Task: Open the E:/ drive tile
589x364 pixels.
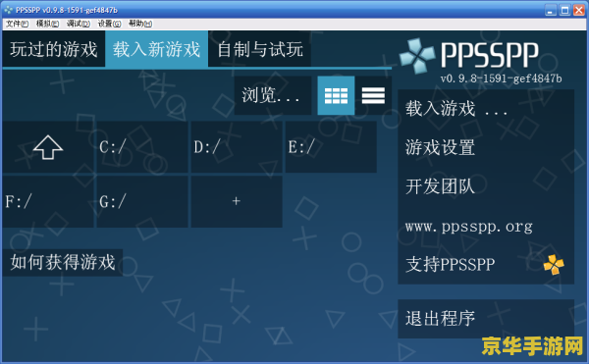Action: [331, 147]
